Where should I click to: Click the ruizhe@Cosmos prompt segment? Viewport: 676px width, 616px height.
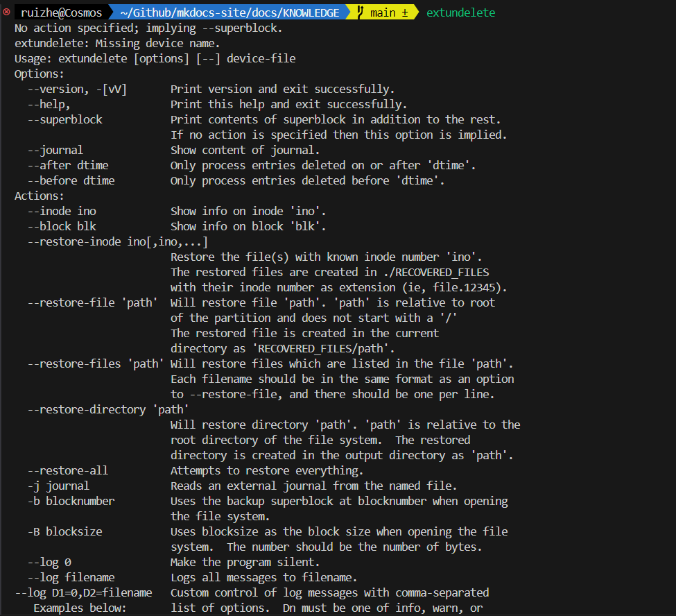coord(61,12)
